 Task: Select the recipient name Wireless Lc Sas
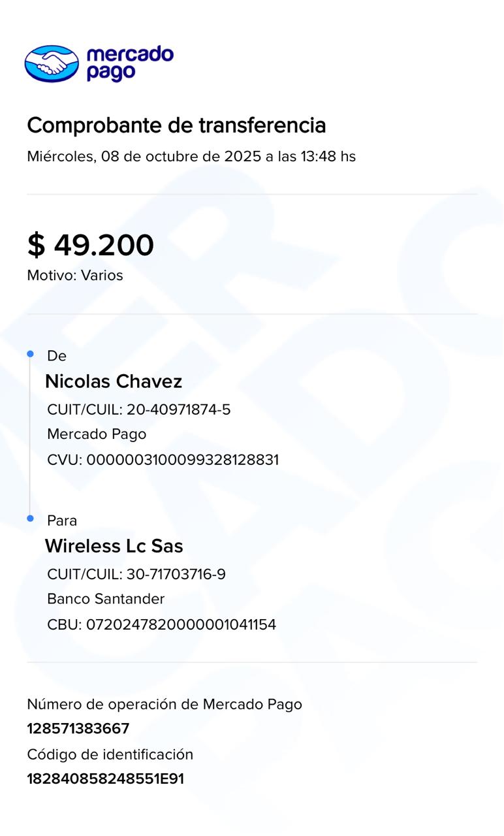tap(114, 546)
